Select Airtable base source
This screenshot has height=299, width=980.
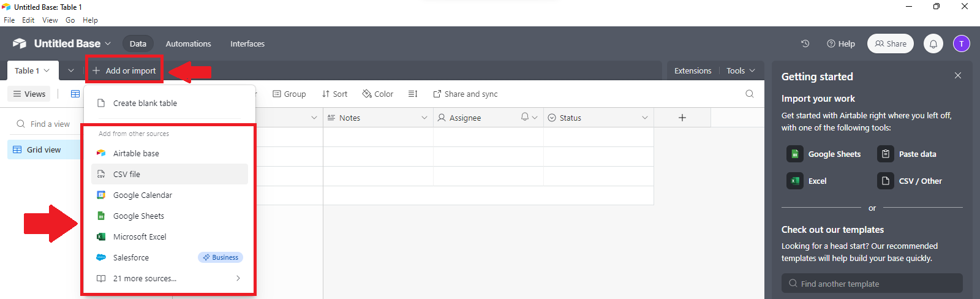click(x=170, y=153)
